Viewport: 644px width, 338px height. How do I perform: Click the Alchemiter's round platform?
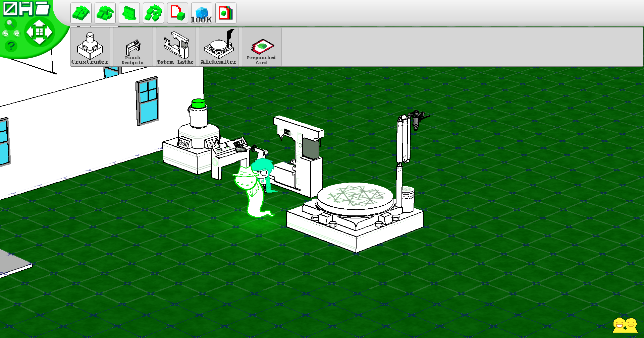point(355,198)
